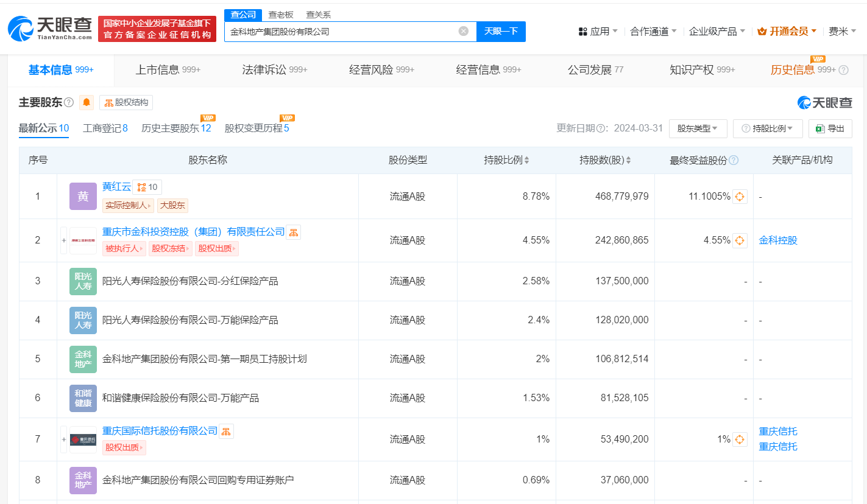867x504 pixels.
Task: Open the 股东类型 dropdown filter
Action: click(x=698, y=128)
